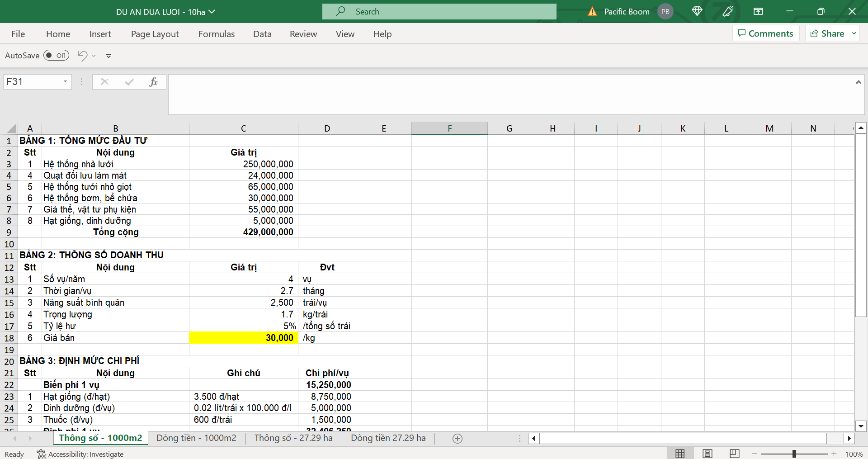The width and height of the screenshot is (868, 459).
Task: Open the Microsoft Premium diamond icon
Action: (x=697, y=11)
